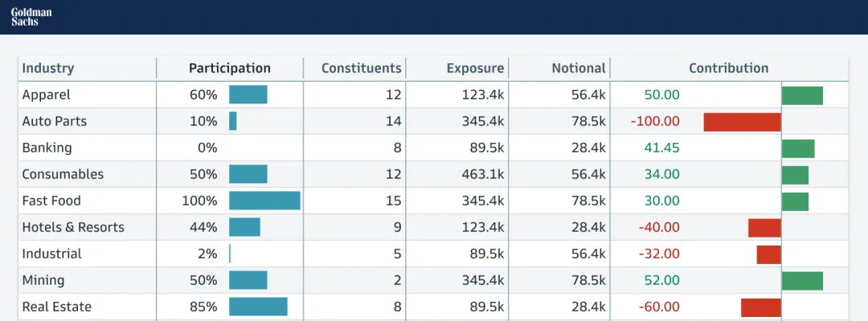Click the green Mining contribution bar
Screen dimensions: 868x321
click(802, 280)
